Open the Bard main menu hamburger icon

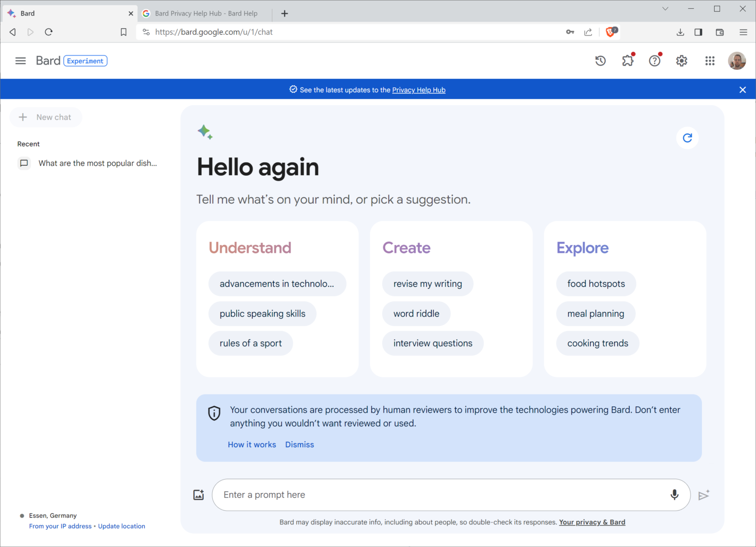(20, 61)
